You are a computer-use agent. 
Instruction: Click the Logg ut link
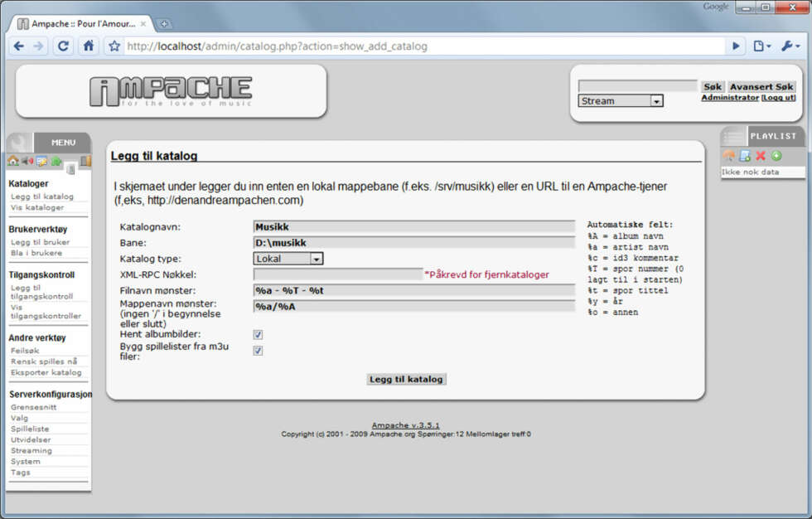tap(778, 97)
